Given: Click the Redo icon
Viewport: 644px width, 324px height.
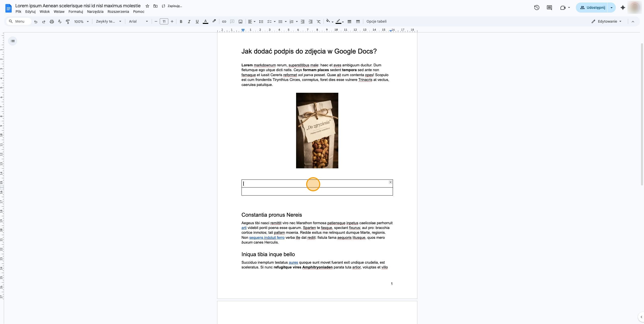Looking at the screenshot, I should (44, 22).
